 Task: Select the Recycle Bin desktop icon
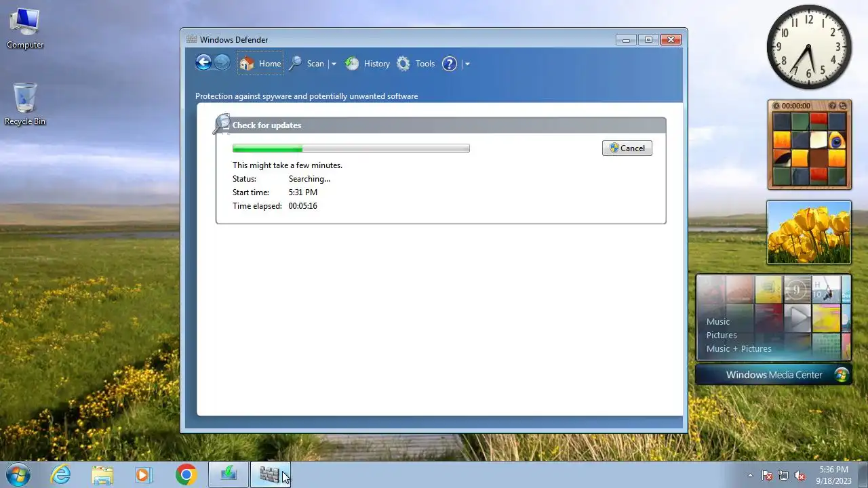25,104
